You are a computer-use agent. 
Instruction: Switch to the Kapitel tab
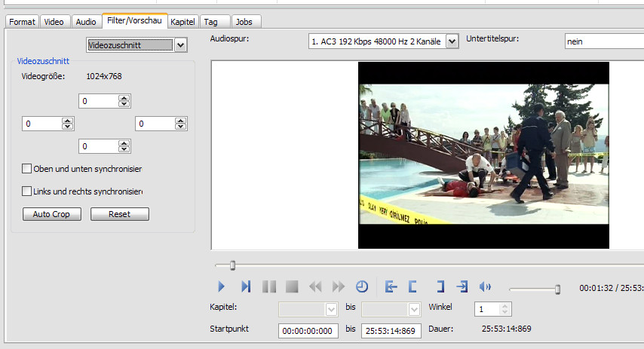pos(182,22)
